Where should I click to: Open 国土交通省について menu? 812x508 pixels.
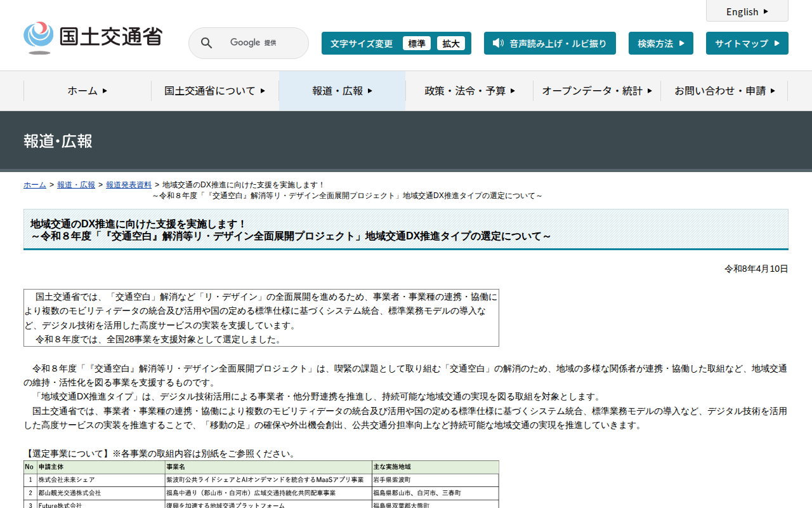click(x=215, y=91)
